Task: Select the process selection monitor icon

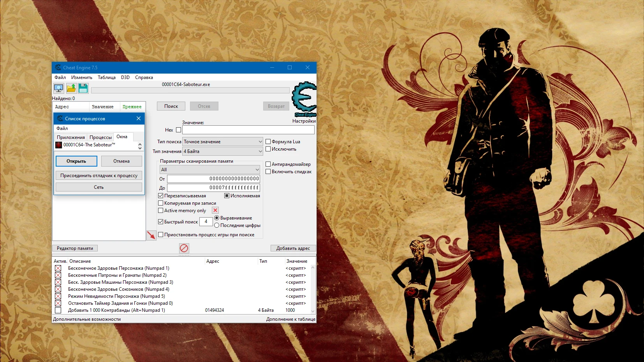Action: [58, 88]
